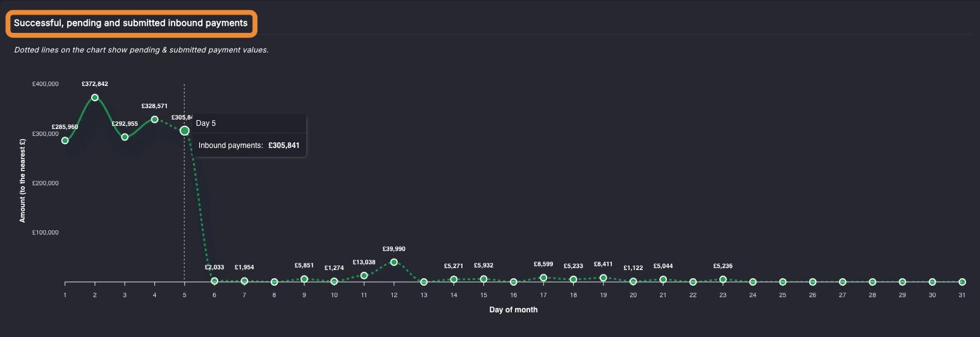Click the day 1 data point marker
This screenshot has height=337, width=980.
tap(65, 140)
